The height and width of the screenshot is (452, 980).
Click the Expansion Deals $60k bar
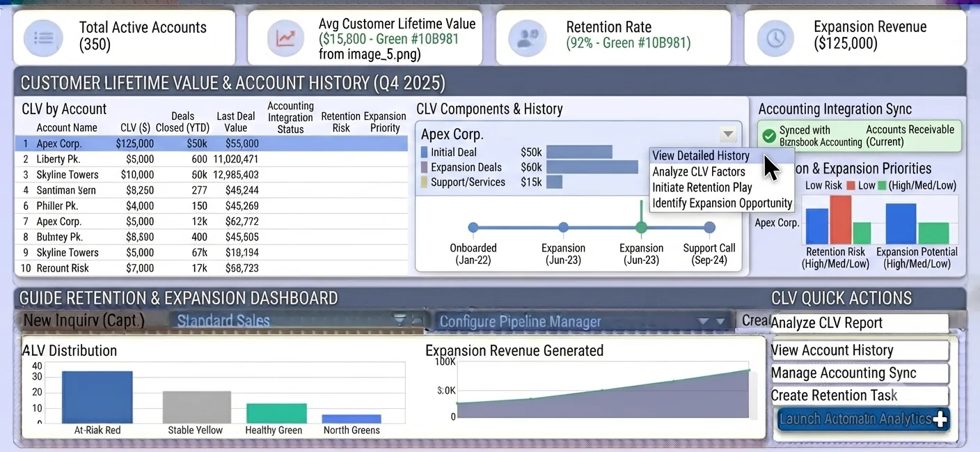coord(592,167)
